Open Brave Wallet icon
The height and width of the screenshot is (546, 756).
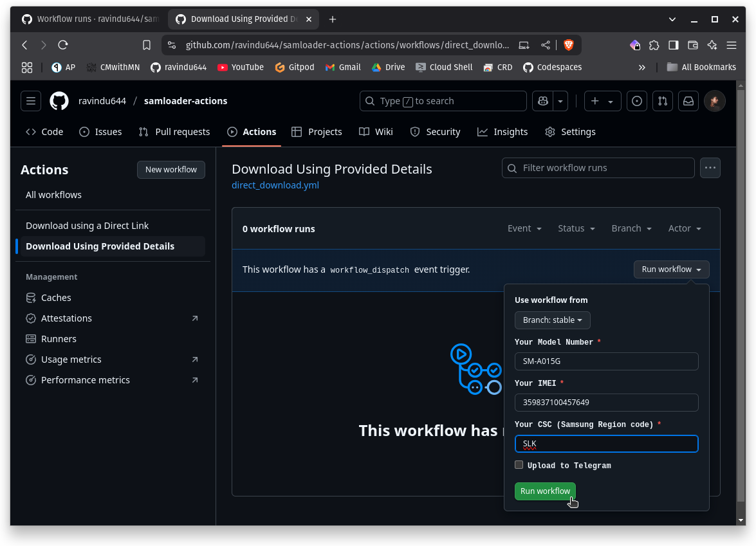pos(693,45)
